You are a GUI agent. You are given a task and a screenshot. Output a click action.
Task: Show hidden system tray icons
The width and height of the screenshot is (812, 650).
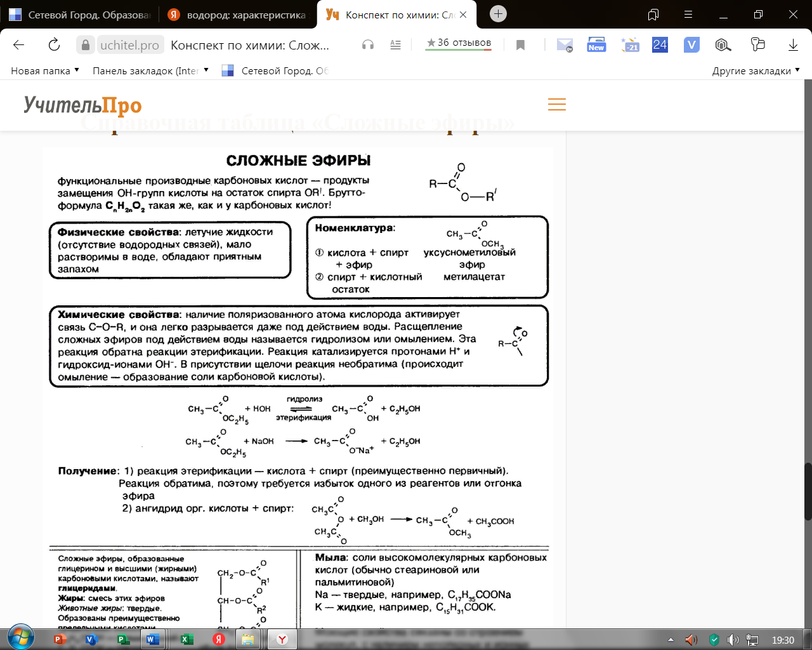(671, 640)
